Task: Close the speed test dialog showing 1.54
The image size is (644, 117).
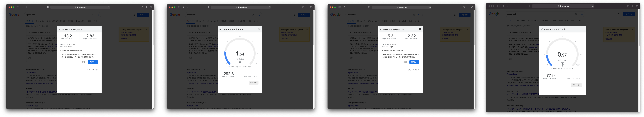Action: click(259, 29)
